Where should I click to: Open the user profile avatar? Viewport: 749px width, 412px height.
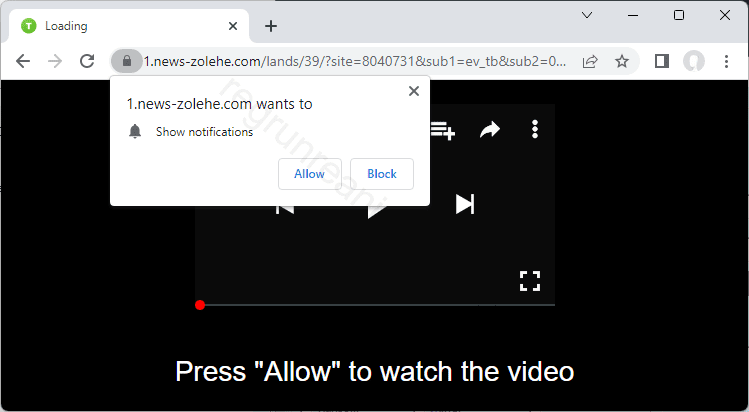pyautogui.click(x=694, y=61)
